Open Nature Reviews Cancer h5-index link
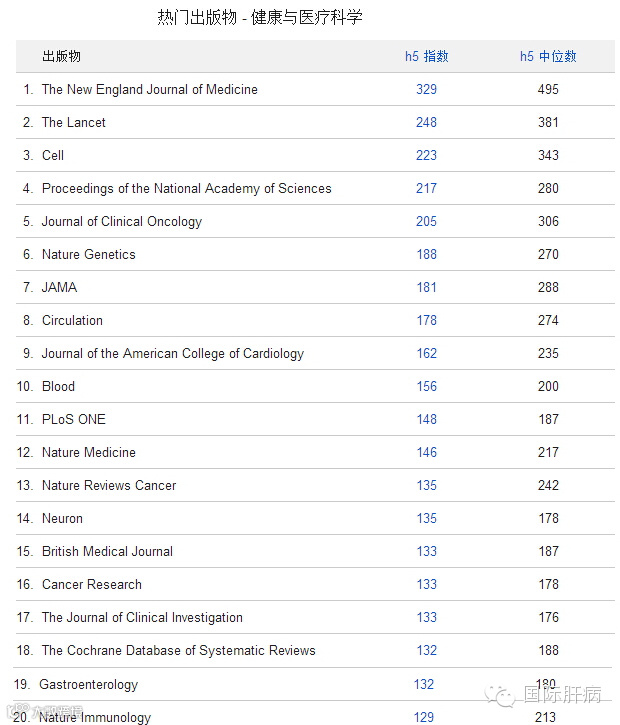Screen dimensions: 620x725 pyautogui.click(x=427, y=485)
